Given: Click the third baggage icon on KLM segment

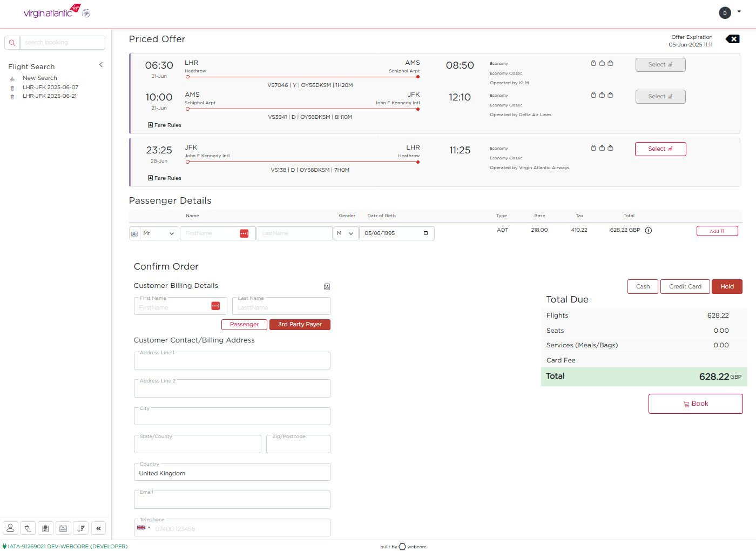Looking at the screenshot, I should click(611, 63).
